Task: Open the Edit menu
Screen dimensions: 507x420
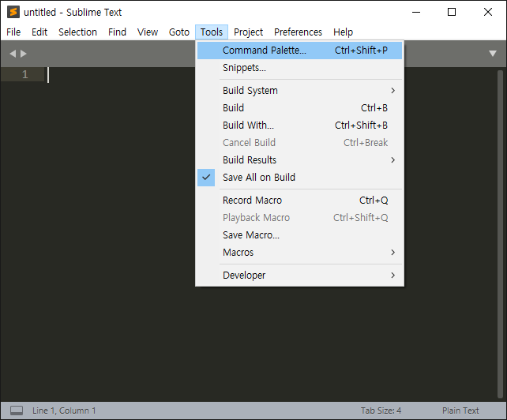Action: tap(39, 32)
